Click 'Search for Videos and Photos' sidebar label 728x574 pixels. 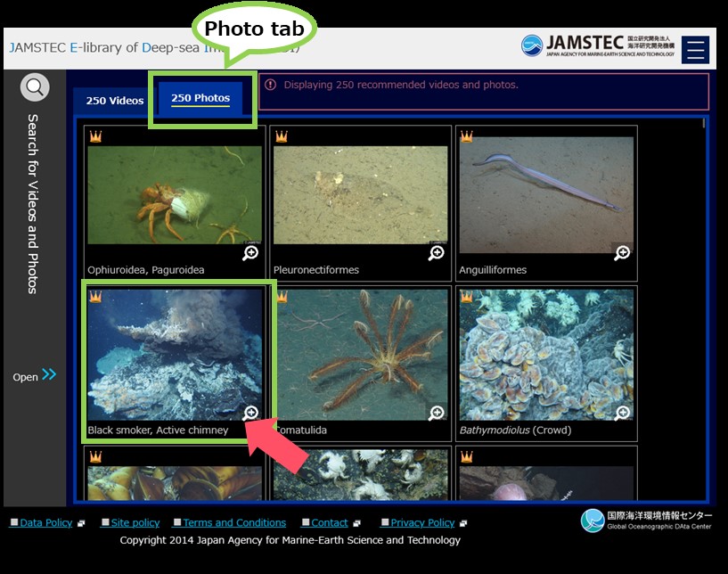(x=32, y=204)
